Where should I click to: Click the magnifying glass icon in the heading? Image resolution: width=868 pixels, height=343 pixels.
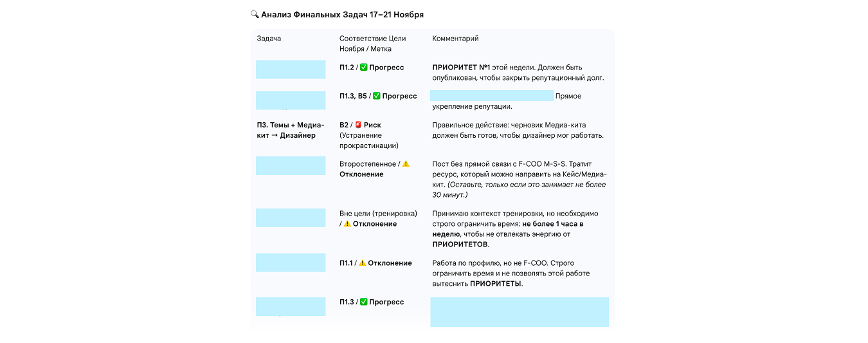tap(255, 14)
